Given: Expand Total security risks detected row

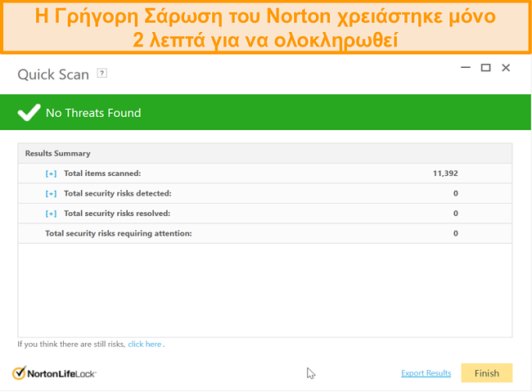Looking at the screenshot, I should (x=51, y=193).
